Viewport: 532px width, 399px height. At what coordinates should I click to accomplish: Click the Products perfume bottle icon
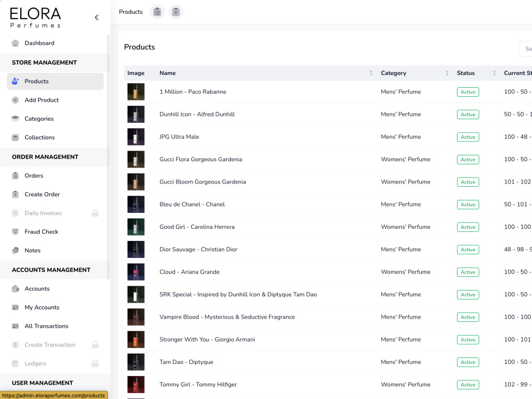[15, 81]
